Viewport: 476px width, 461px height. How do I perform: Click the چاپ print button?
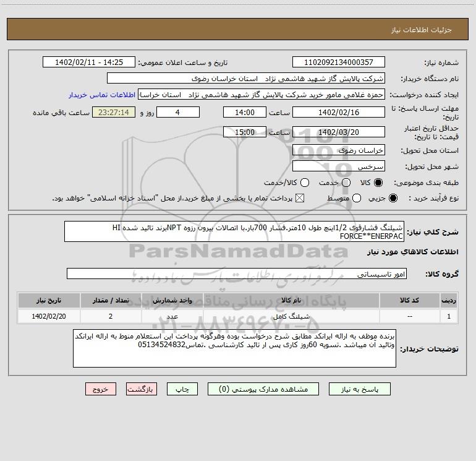tap(182, 389)
